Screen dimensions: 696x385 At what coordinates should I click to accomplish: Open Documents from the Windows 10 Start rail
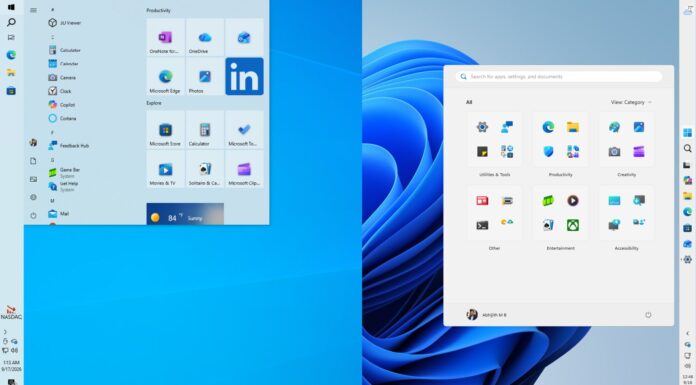point(33,161)
